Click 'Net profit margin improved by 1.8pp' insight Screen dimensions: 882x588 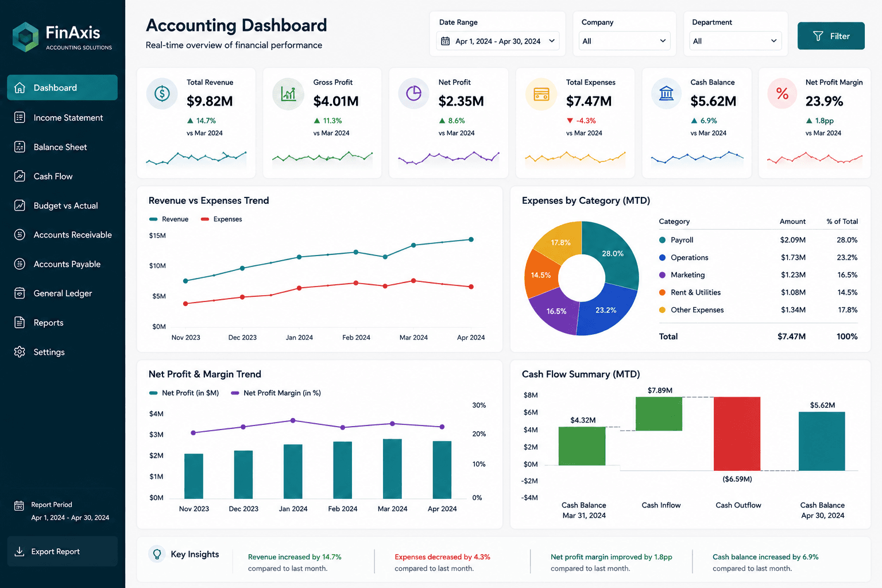611,557
